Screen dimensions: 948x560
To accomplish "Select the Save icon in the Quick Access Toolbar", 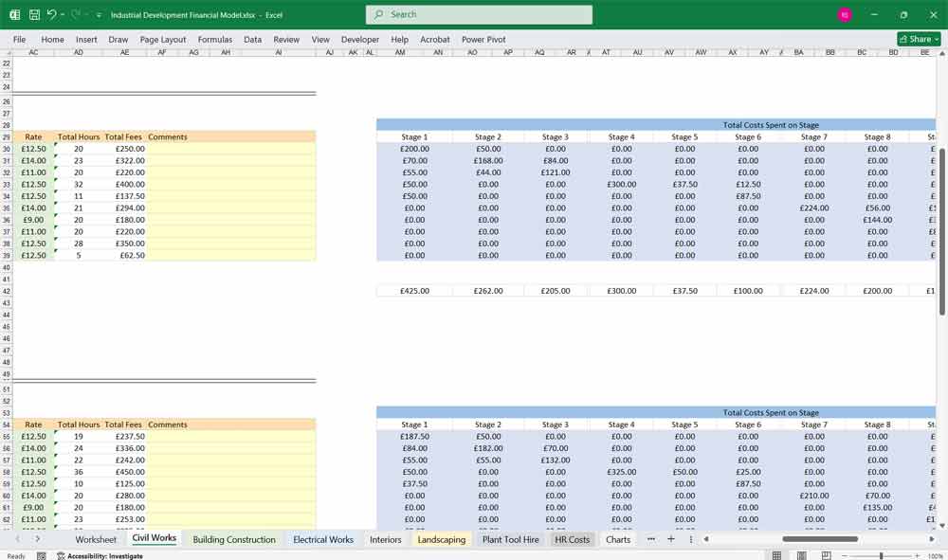I will coord(33,14).
